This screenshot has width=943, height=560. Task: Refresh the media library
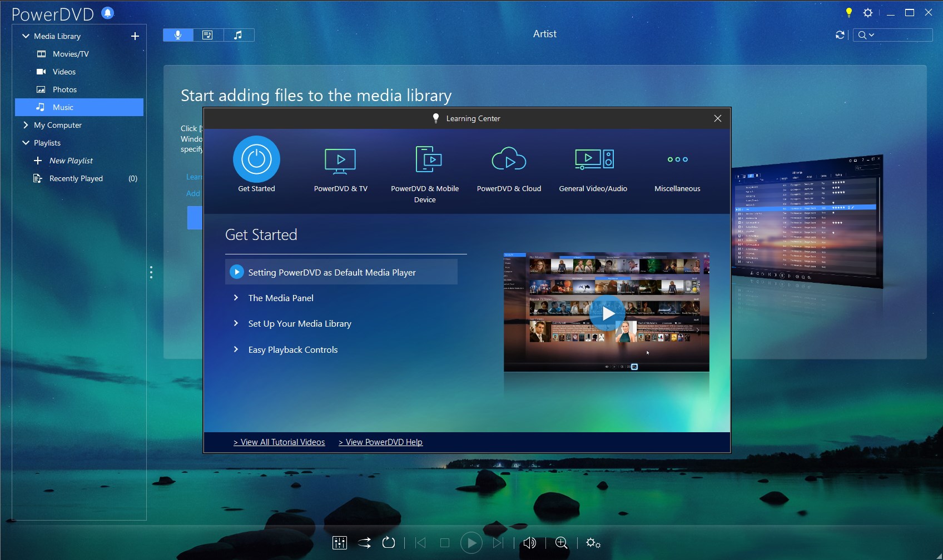(840, 35)
